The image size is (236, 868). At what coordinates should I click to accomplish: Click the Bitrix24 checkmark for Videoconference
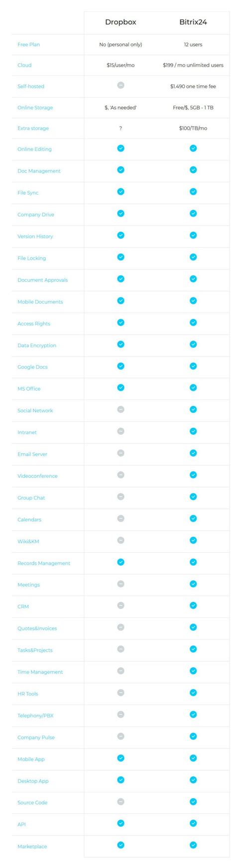click(193, 475)
